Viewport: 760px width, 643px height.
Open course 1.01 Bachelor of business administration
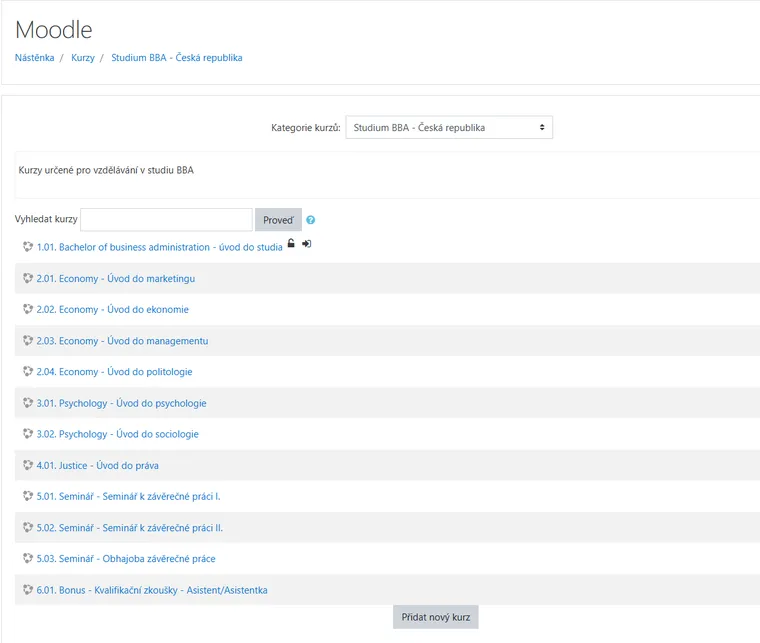159,247
